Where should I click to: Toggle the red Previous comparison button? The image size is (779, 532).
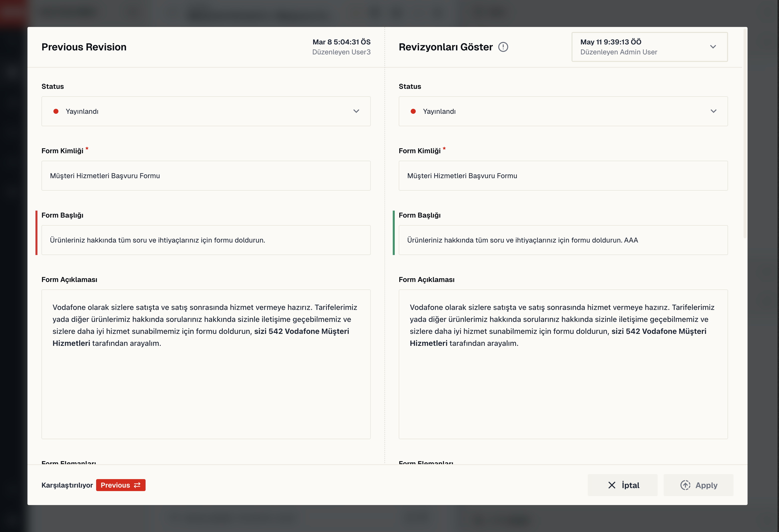coord(121,485)
